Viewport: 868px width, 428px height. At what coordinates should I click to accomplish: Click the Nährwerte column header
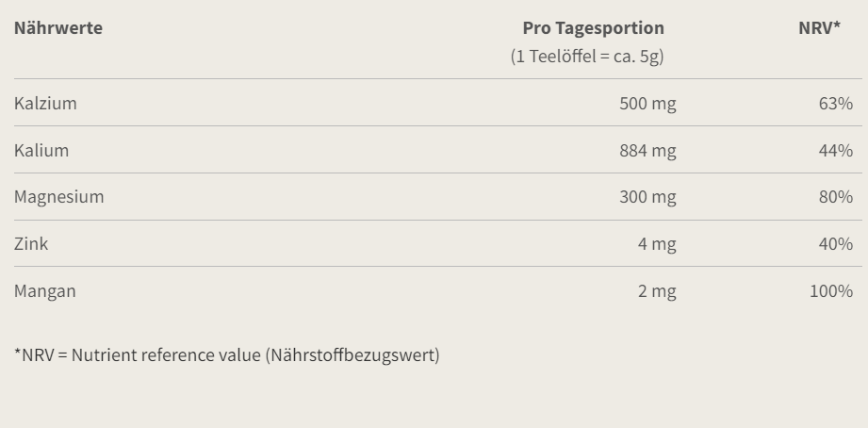pos(58,28)
